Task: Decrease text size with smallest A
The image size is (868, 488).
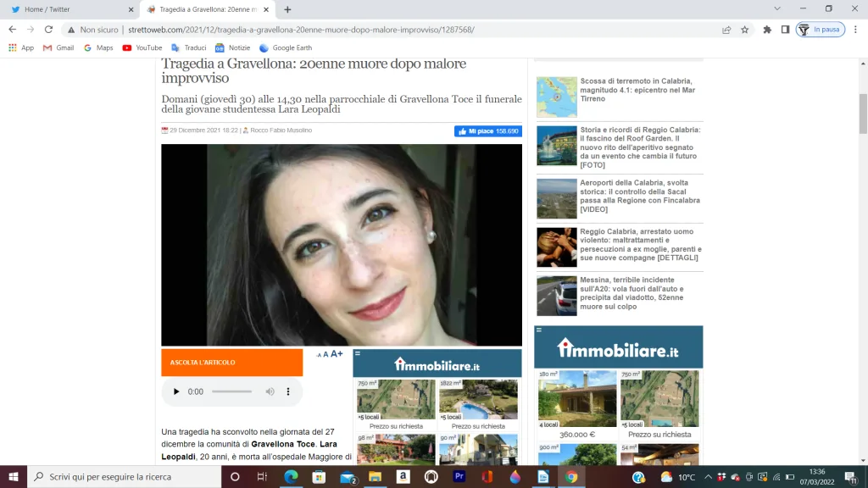Action: pos(319,355)
